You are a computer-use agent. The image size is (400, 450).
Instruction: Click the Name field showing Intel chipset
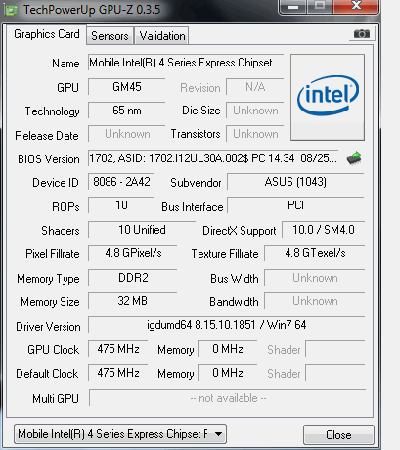186,62
